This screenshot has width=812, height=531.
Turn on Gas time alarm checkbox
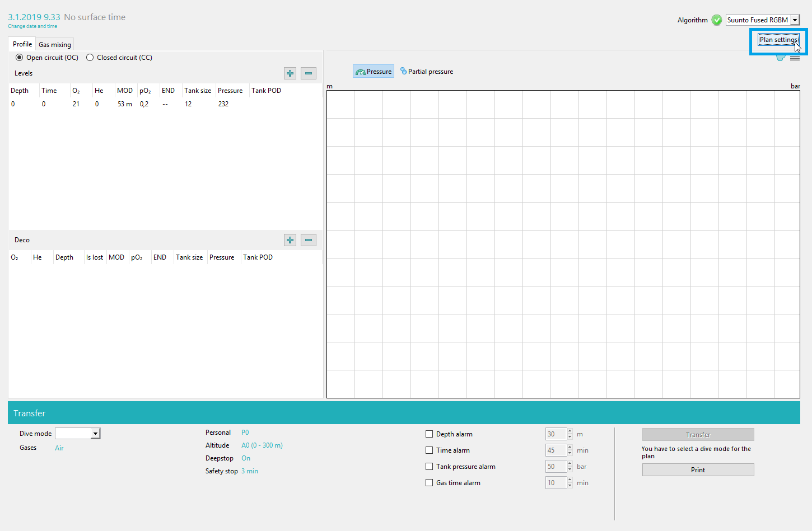pyautogui.click(x=430, y=483)
